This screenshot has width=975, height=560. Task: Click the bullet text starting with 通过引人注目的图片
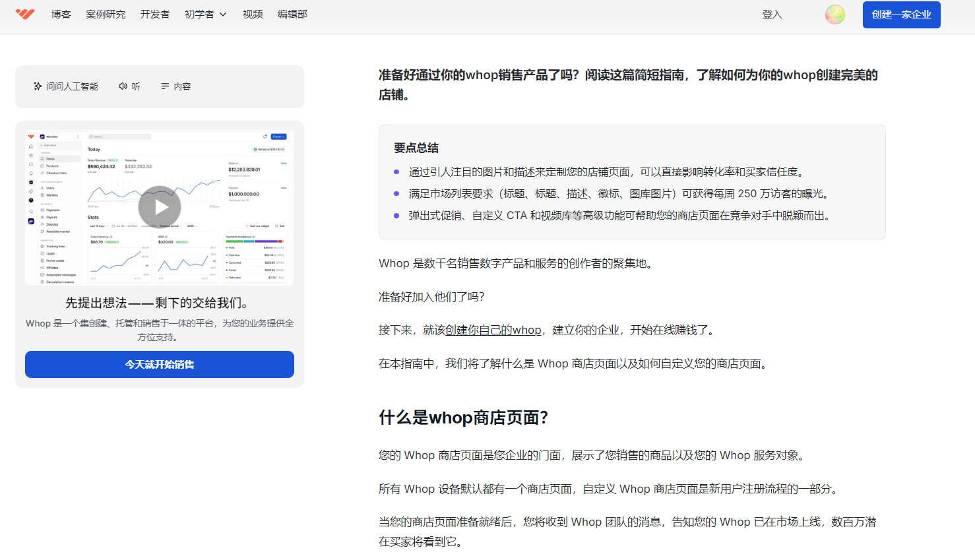[x=607, y=171]
